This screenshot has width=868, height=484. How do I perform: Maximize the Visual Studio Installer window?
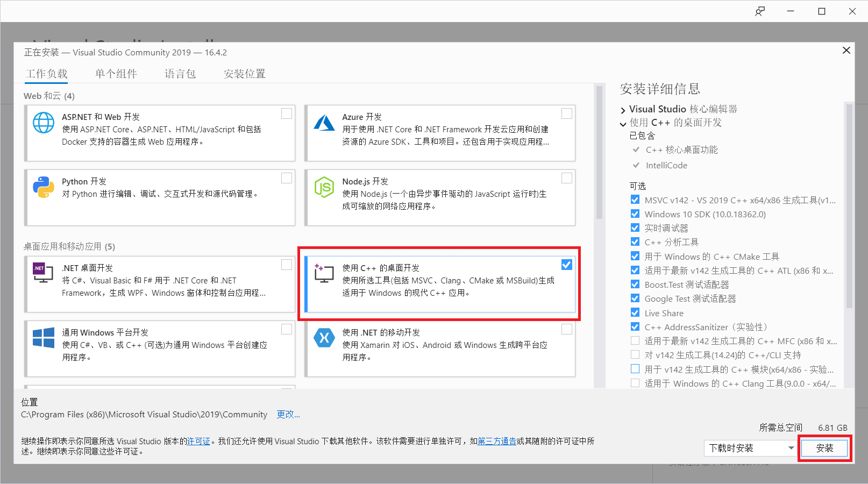pyautogui.click(x=822, y=11)
